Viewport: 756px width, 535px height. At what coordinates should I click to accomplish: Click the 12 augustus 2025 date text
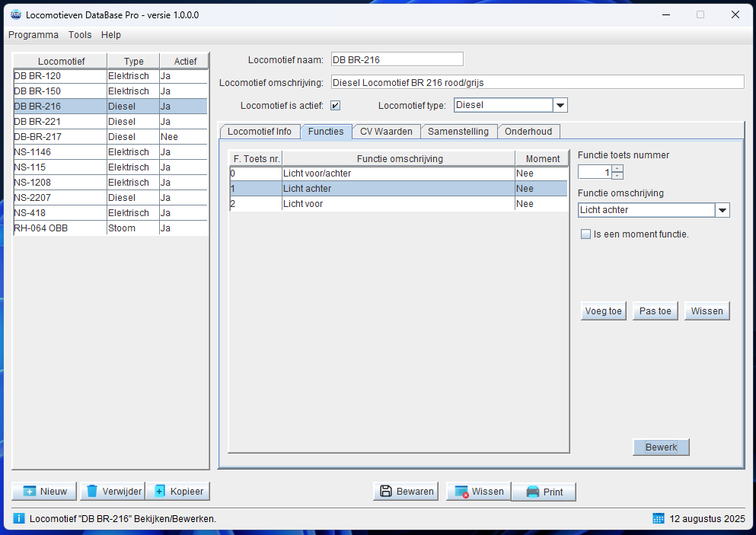coord(707,518)
